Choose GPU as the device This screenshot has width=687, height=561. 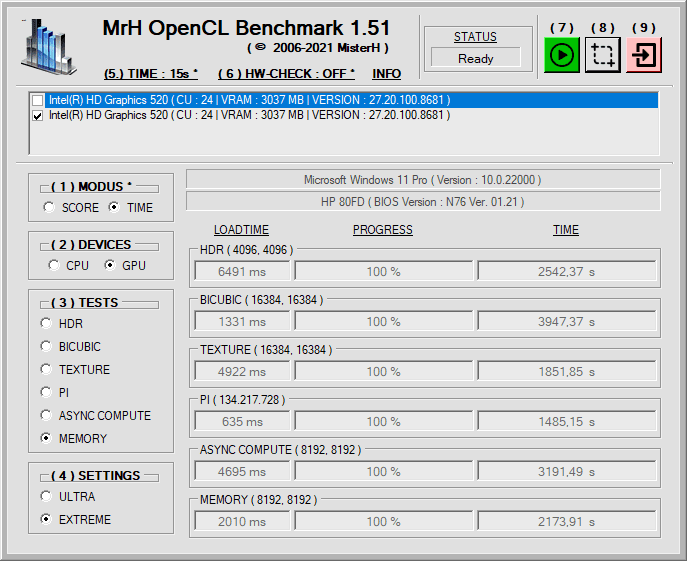tap(125, 266)
